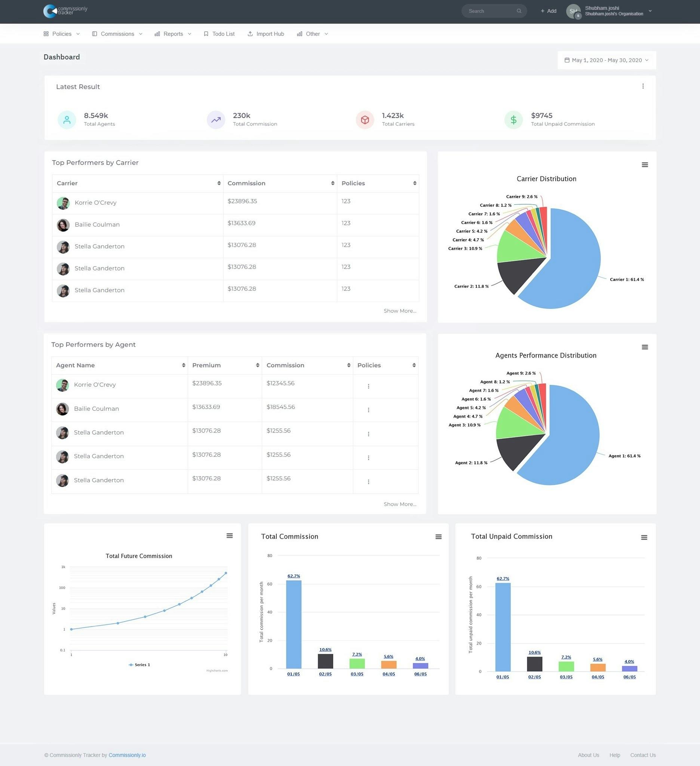Image resolution: width=700 pixels, height=766 pixels.
Task: Toggle Series 1 visibility in the legend
Action: 139,665
